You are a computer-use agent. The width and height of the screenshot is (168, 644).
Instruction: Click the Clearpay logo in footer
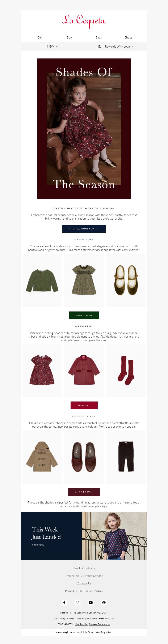(x=62, y=632)
